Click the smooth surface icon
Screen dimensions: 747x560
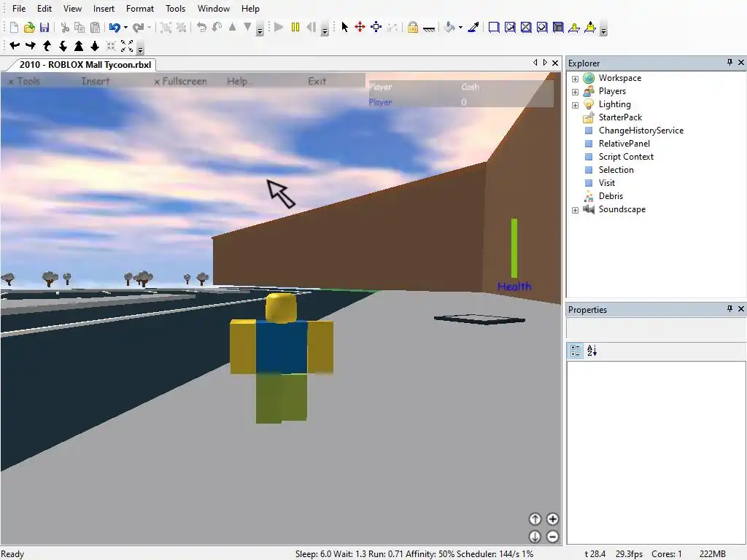tap(494, 27)
